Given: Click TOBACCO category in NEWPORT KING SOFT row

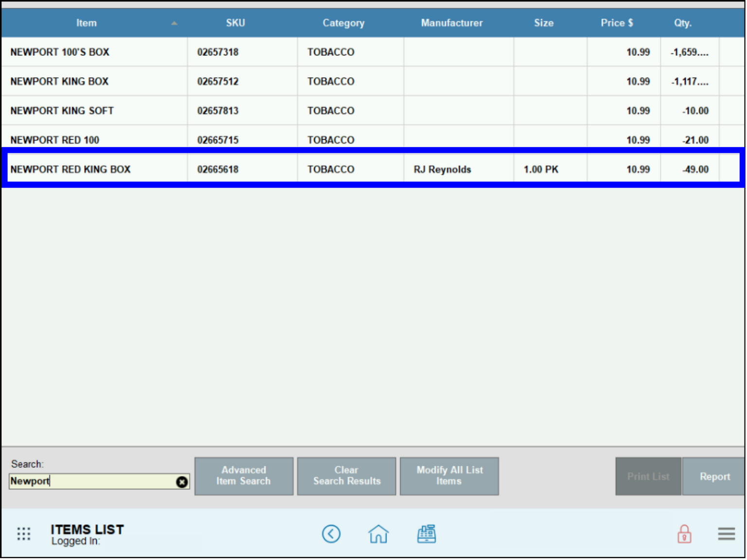Looking at the screenshot, I should pos(331,111).
